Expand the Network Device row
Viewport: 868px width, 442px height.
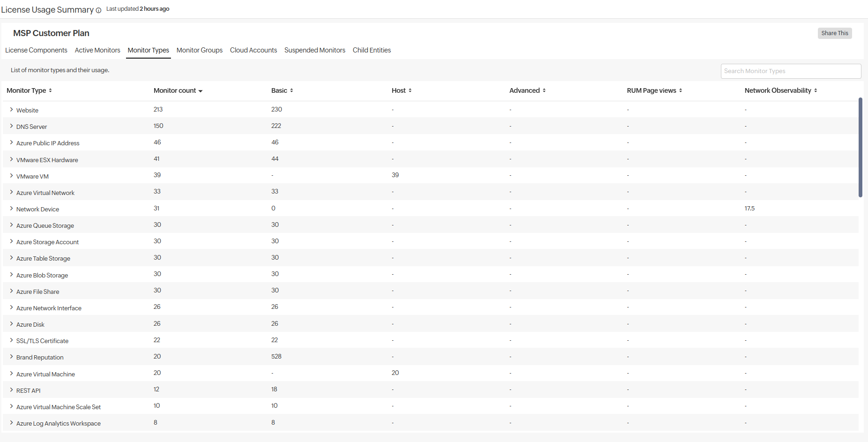click(11, 209)
